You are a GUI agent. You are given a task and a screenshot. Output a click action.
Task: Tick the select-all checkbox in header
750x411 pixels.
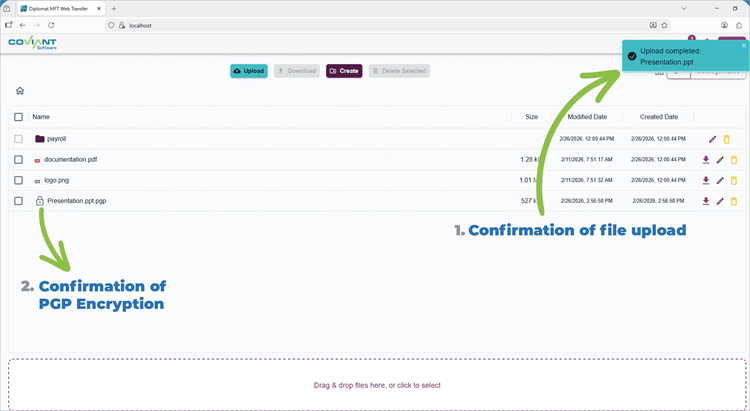tap(18, 117)
